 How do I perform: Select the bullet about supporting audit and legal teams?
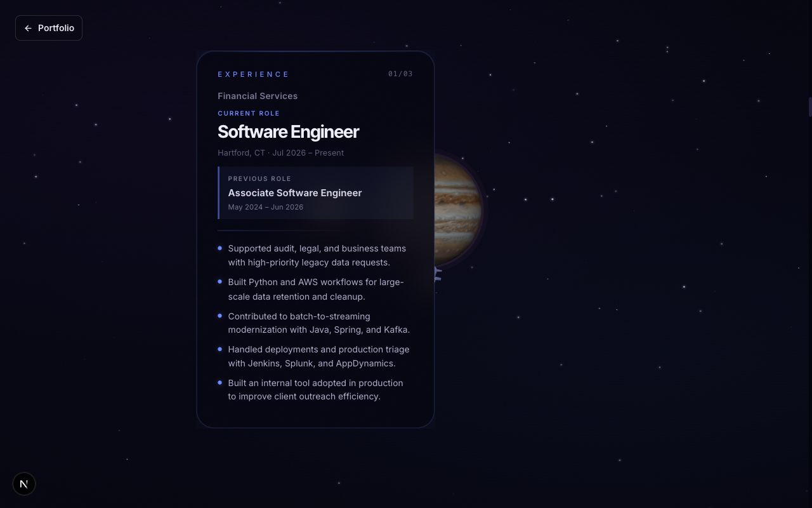tap(317, 255)
